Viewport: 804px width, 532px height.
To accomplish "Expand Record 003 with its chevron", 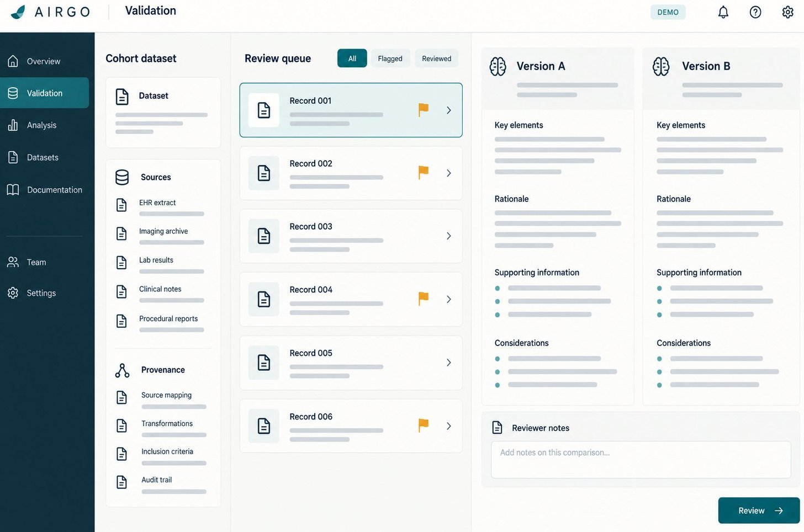I will 449,236.
